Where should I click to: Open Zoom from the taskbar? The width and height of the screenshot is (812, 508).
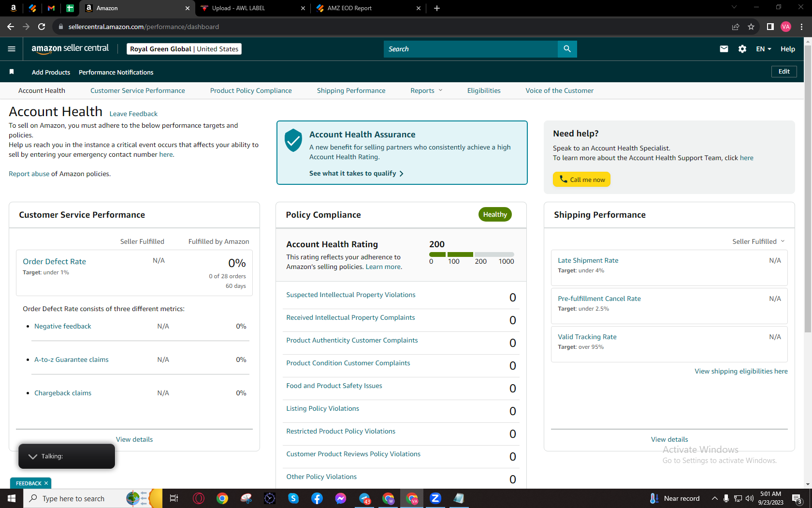tap(435, 498)
